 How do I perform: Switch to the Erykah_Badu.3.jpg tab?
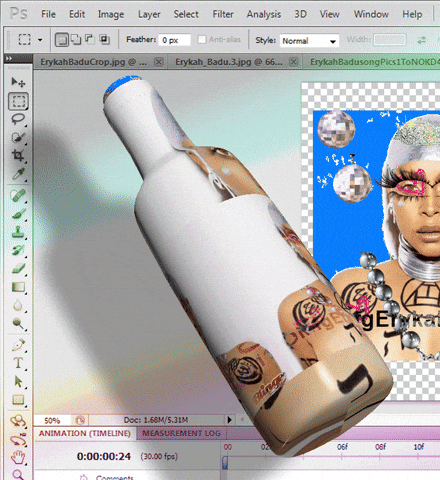click(229, 62)
